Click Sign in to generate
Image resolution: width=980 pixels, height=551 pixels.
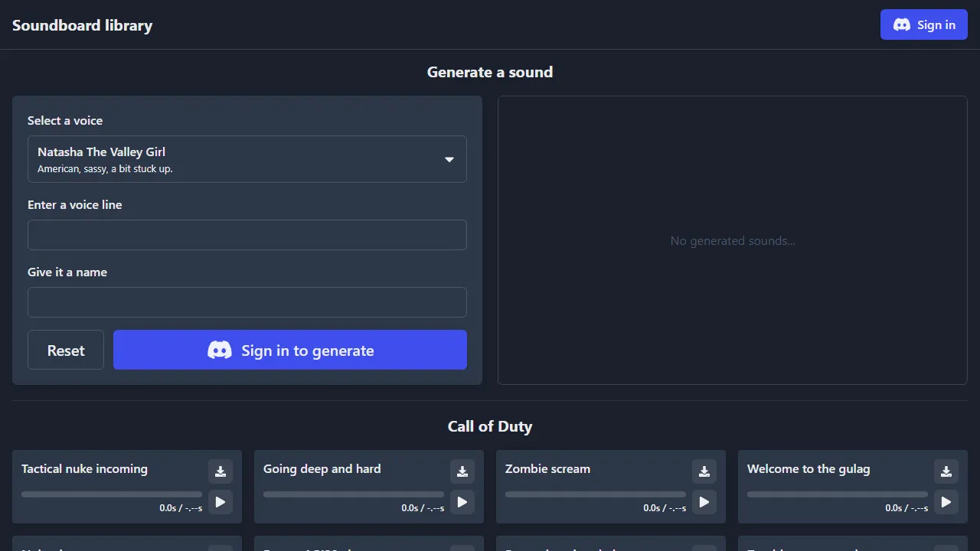pos(289,350)
